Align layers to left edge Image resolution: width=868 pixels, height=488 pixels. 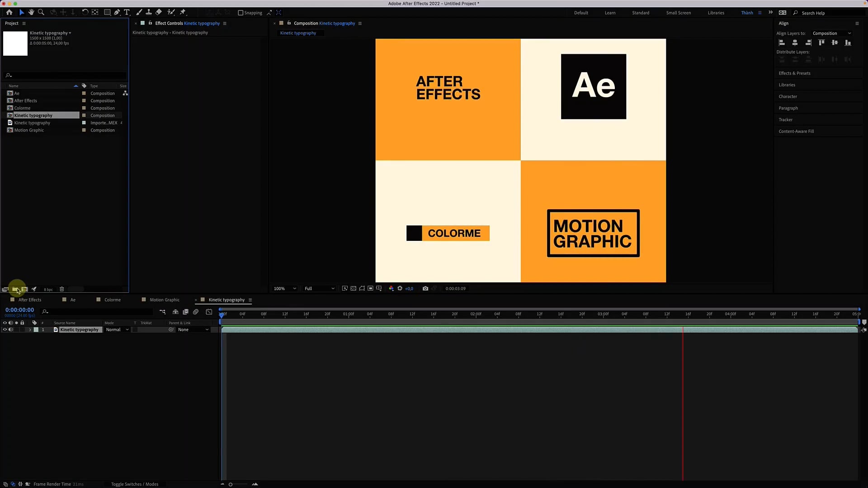point(782,42)
